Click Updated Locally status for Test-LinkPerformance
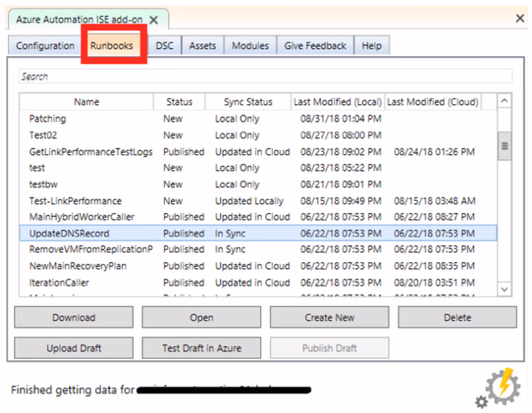 (250, 201)
